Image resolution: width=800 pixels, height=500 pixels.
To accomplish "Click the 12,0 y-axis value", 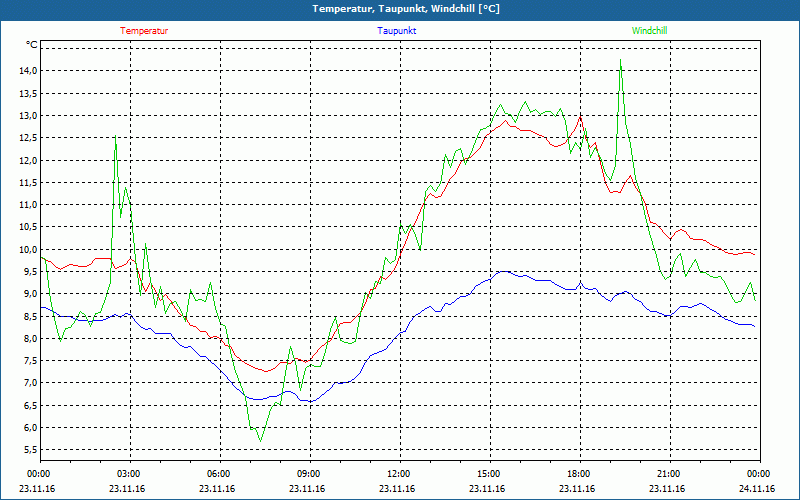I will click(x=29, y=160).
